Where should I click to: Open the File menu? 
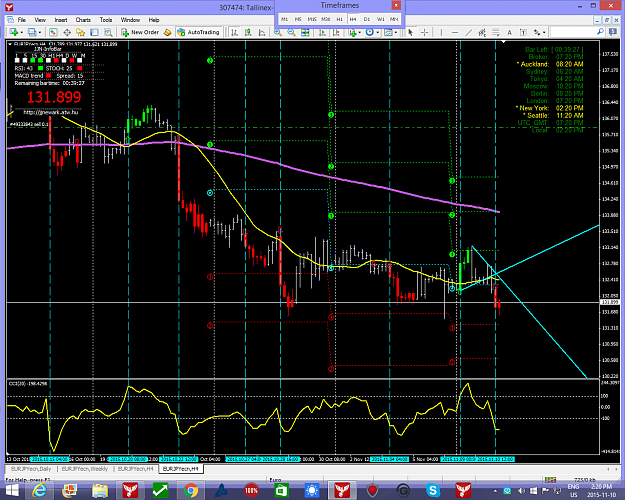22,20
